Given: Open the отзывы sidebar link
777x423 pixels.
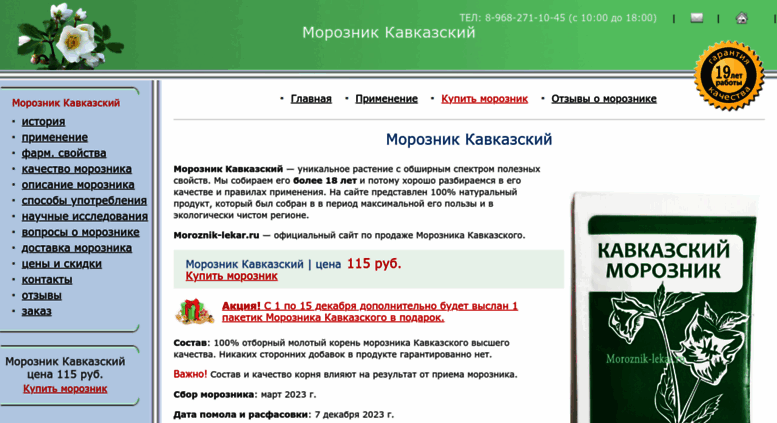Looking at the screenshot, I should pos(42,296).
